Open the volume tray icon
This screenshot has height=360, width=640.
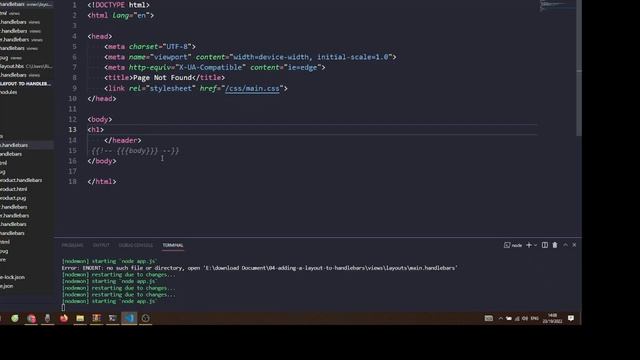pos(525,318)
